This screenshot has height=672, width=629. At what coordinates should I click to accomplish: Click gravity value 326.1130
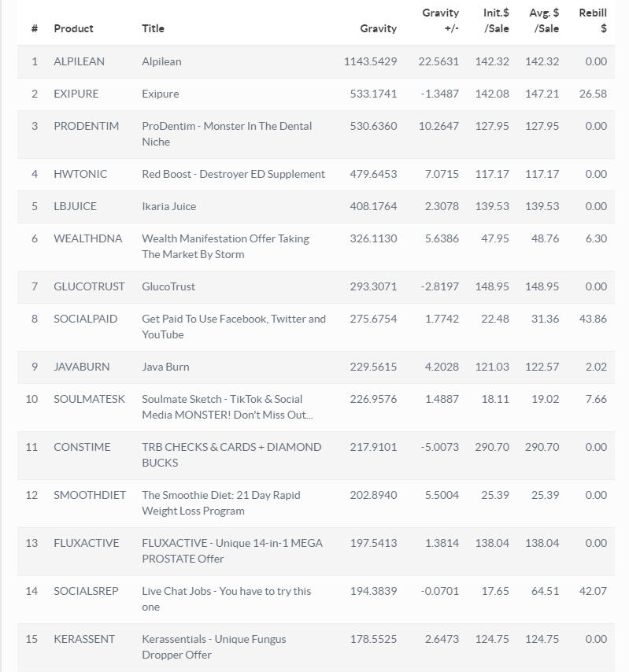373,238
